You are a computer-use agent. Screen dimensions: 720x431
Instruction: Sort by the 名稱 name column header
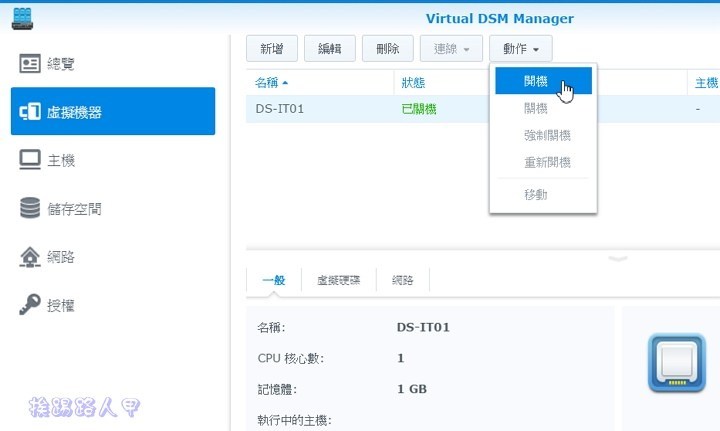320,83
